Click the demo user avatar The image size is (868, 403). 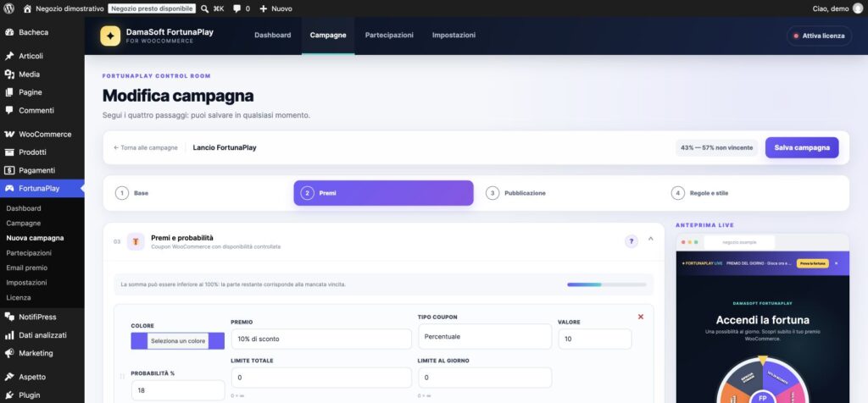858,8
